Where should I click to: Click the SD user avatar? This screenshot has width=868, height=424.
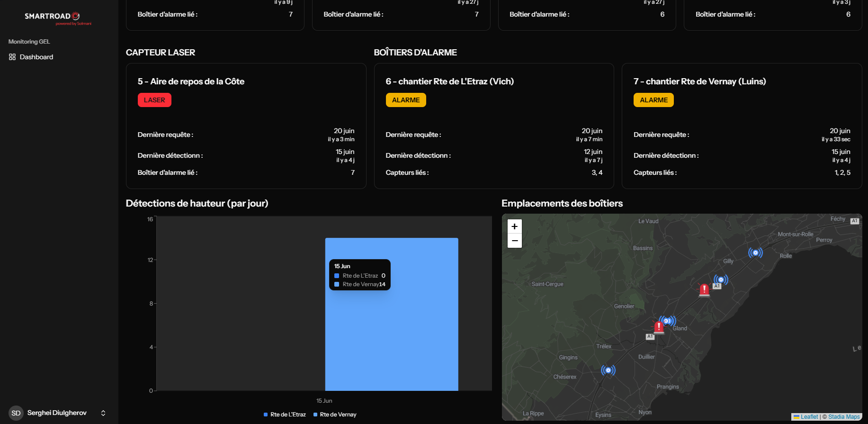(16, 413)
